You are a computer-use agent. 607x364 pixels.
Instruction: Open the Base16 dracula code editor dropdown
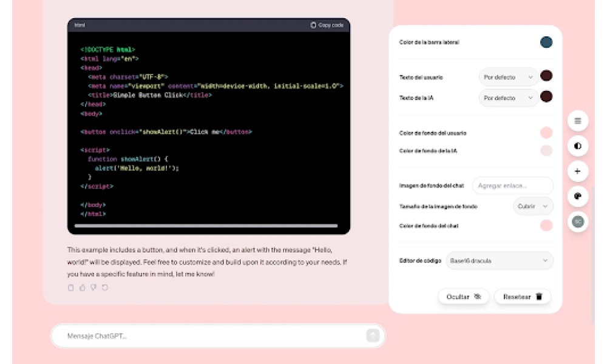(500, 261)
